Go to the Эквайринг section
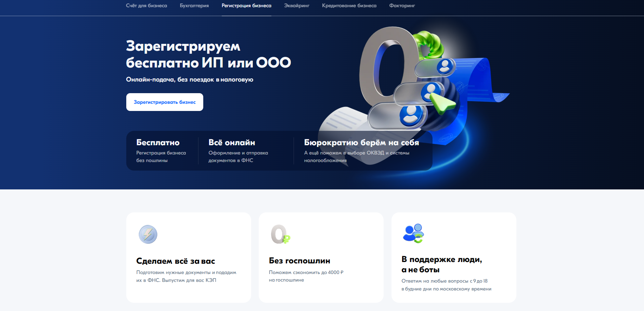Screen dimensions: 644x311 pyautogui.click(x=296, y=6)
